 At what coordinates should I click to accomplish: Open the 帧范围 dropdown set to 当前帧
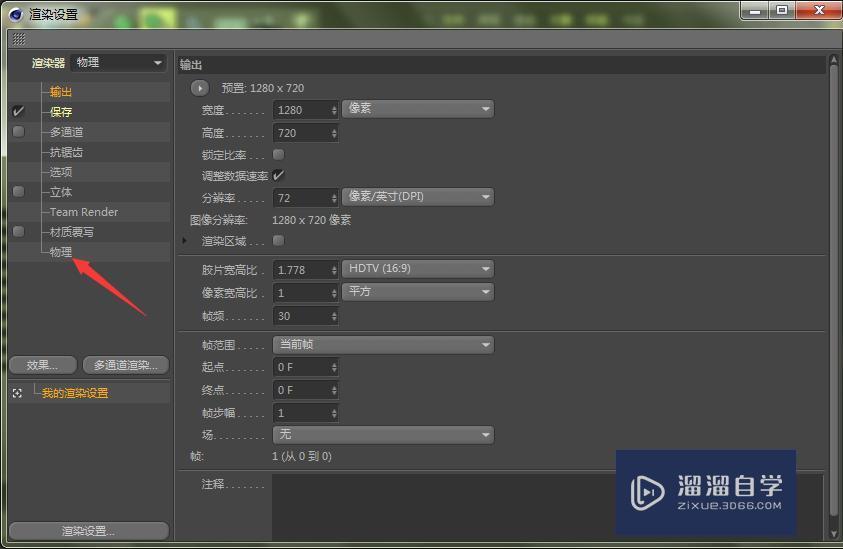pyautogui.click(x=383, y=345)
